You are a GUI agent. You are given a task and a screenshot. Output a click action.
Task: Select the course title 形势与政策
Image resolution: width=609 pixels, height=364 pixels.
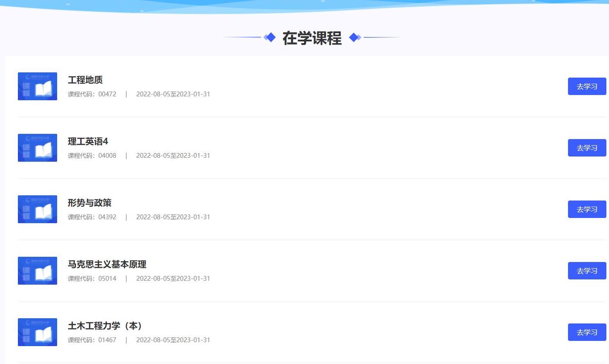tap(90, 203)
